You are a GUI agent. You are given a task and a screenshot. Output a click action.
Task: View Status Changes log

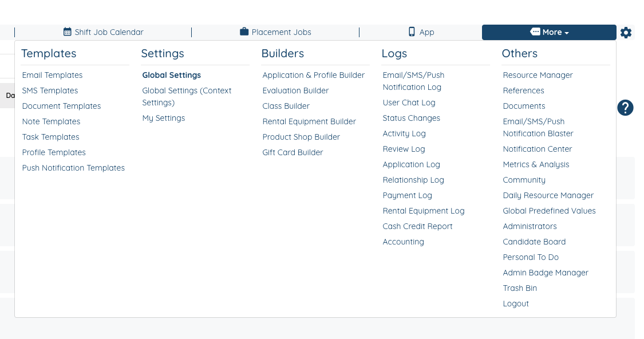pyautogui.click(x=412, y=119)
